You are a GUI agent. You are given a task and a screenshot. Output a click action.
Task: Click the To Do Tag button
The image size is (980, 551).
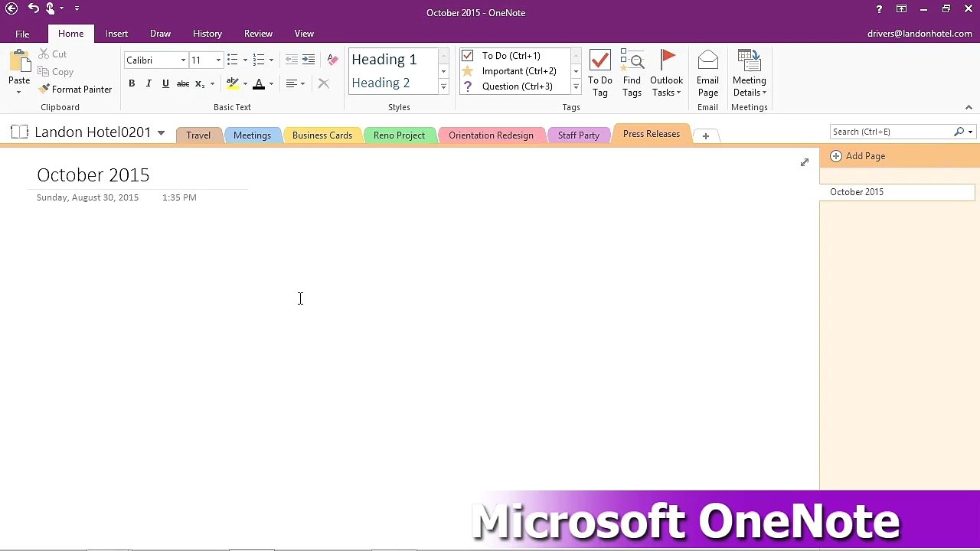600,73
